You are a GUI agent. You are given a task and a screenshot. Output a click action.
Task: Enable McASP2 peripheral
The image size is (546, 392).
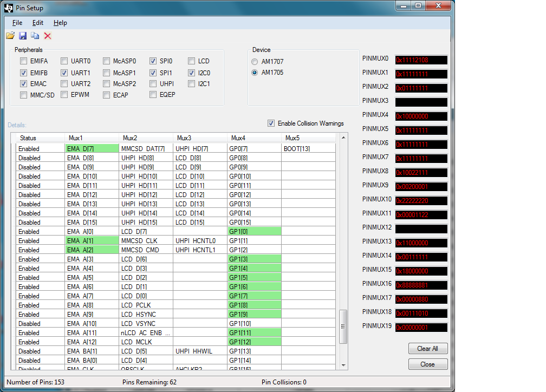tap(107, 83)
